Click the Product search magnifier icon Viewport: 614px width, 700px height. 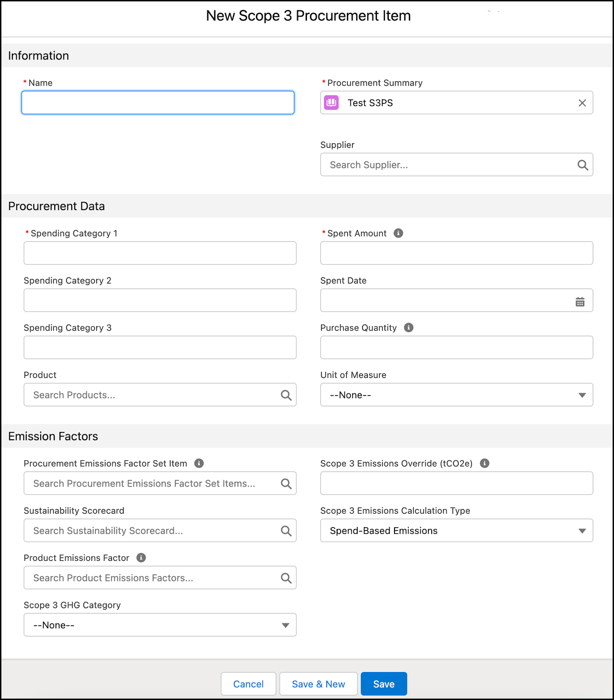(286, 395)
